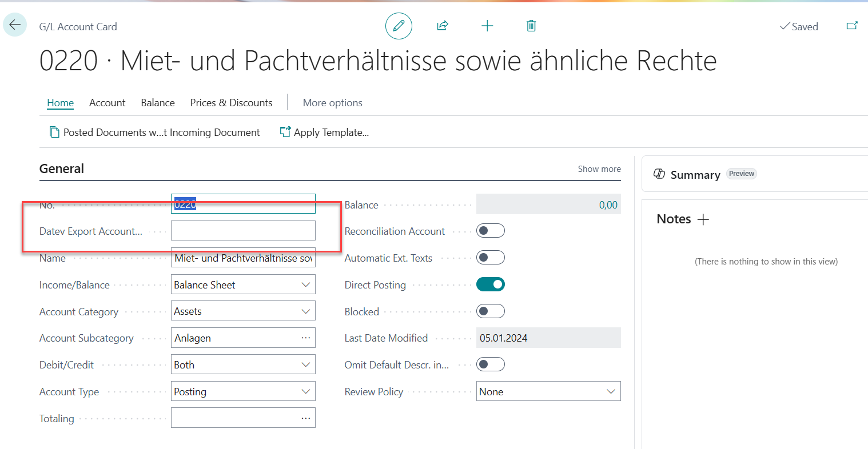The height and width of the screenshot is (449, 868).
Task: Click Account Subcategory ellipsis lookup
Action: pyautogui.click(x=306, y=338)
